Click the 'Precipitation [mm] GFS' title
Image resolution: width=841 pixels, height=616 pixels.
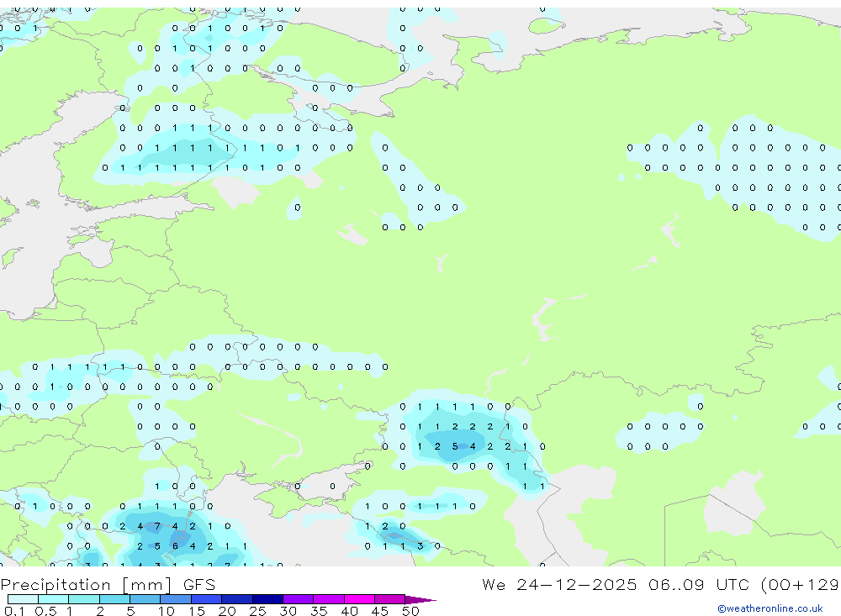pos(108,585)
